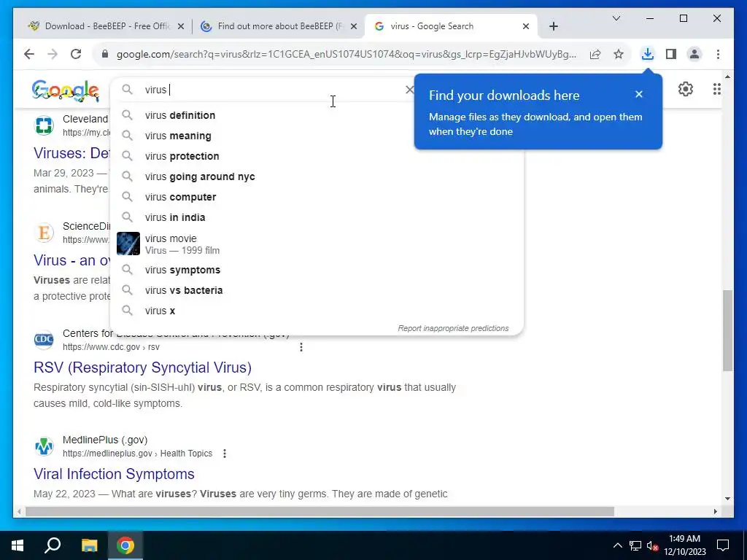Clear the search box with the X

click(x=409, y=90)
